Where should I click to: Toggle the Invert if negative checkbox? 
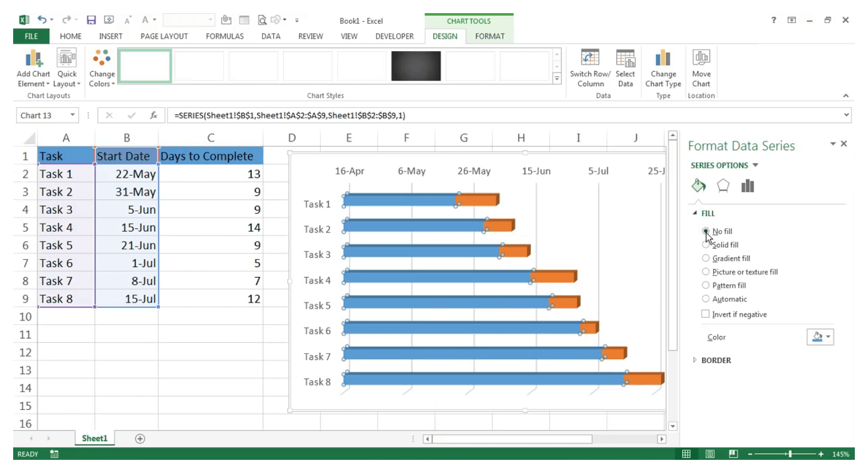(x=705, y=314)
